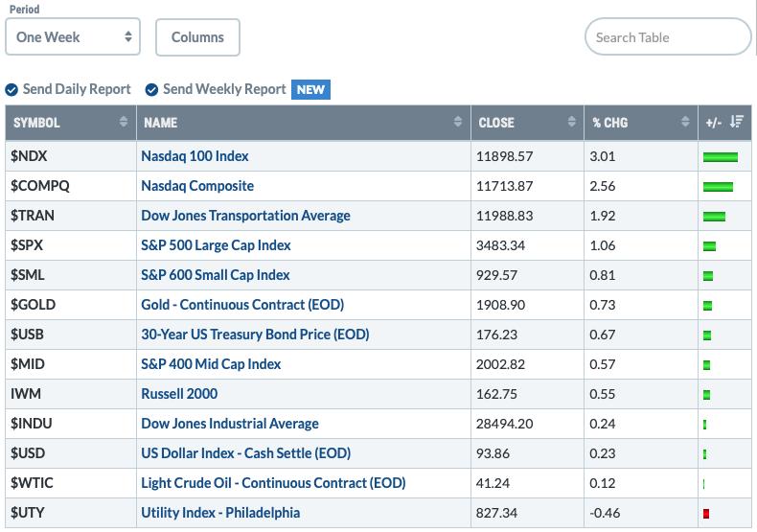Click the CLOSE column header
Viewport: 757px width, 532px height.
click(528, 123)
